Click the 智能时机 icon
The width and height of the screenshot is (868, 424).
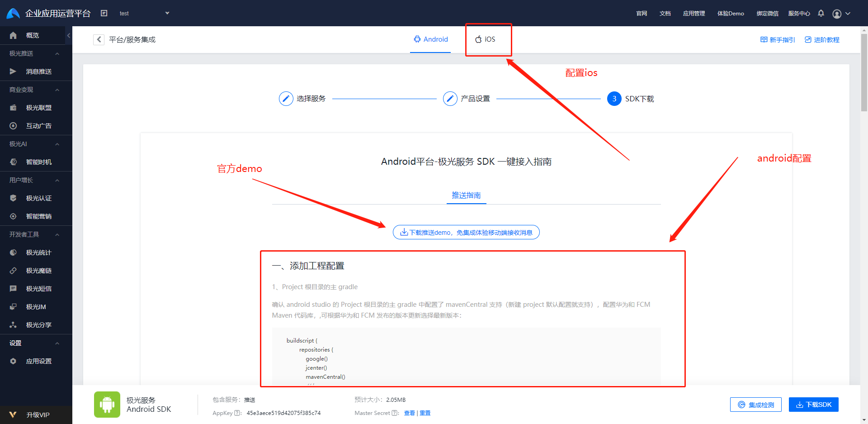coord(13,162)
